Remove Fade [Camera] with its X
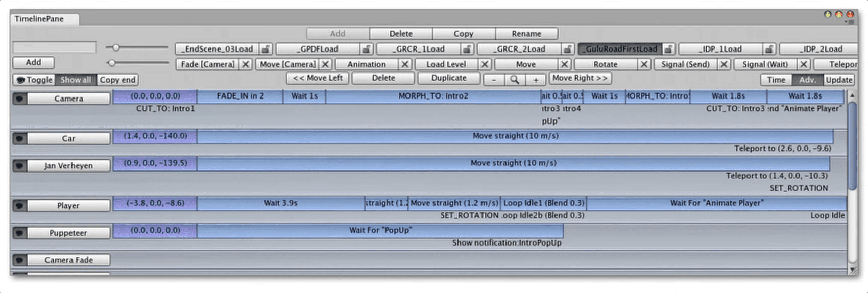The height and width of the screenshot is (293, 868). (x=246, y=64)
